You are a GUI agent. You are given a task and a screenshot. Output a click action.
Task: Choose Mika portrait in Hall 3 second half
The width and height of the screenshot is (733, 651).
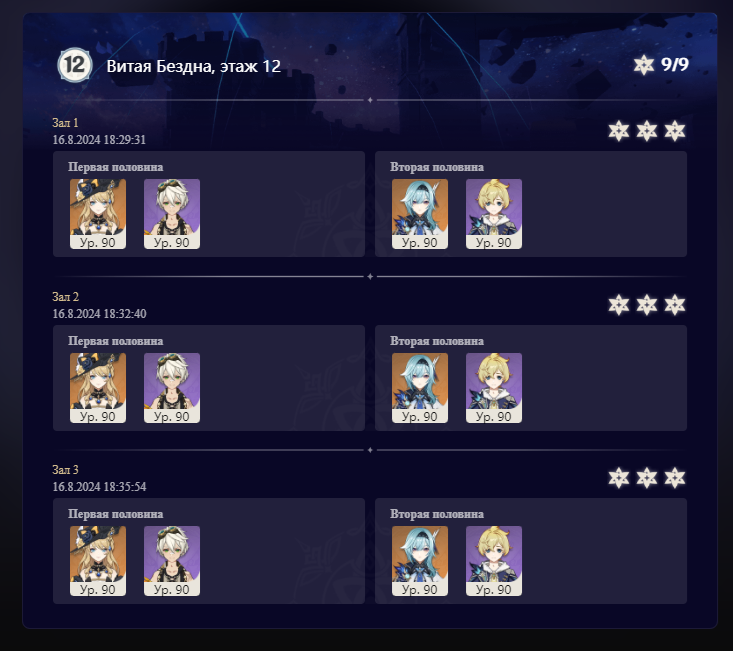pyautogui.click(x=494, y=561)
